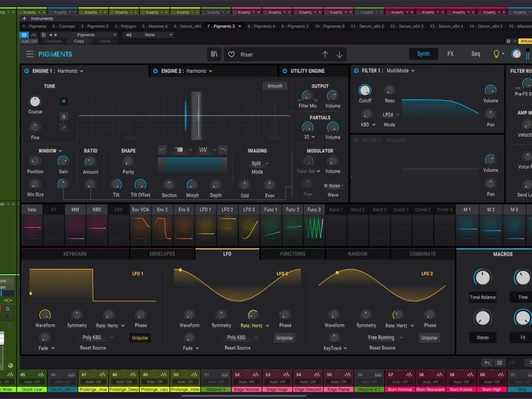Click the Filter 1 Cutoff knob
Image resolution: width=532 pixels, height=399 pixels.
[x=365, y=90]
